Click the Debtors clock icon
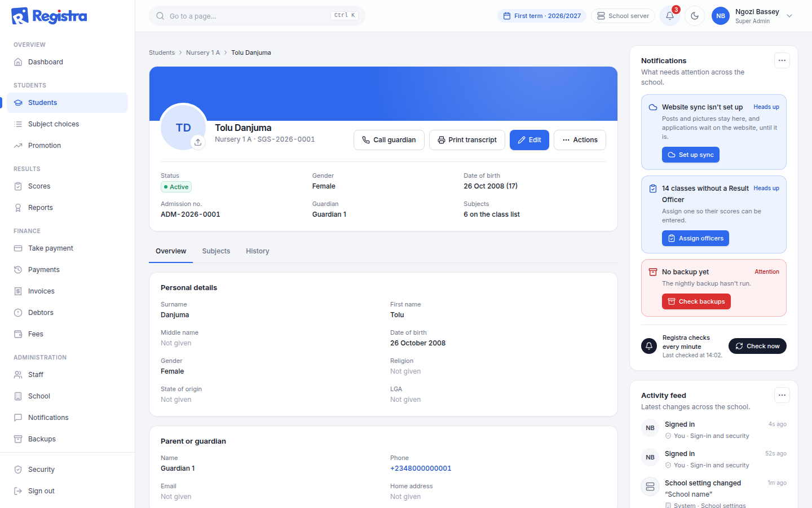The image size is (812, 508). (18, 313)
